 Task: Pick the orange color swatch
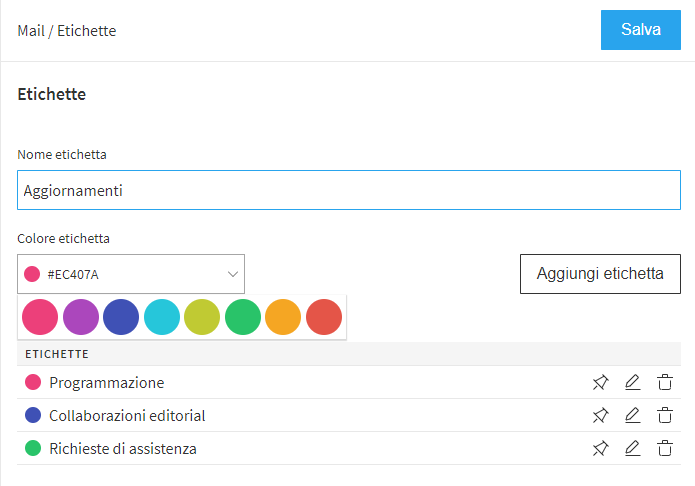[283, 317]
